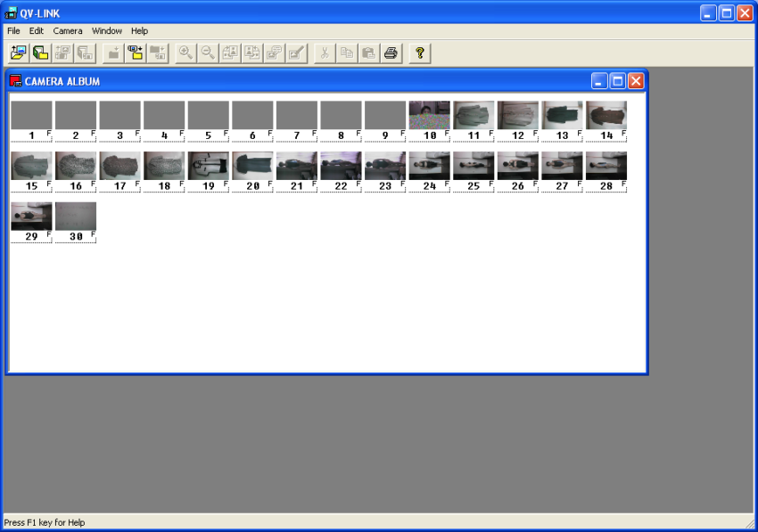Open the Camera menu

(68, 31)
